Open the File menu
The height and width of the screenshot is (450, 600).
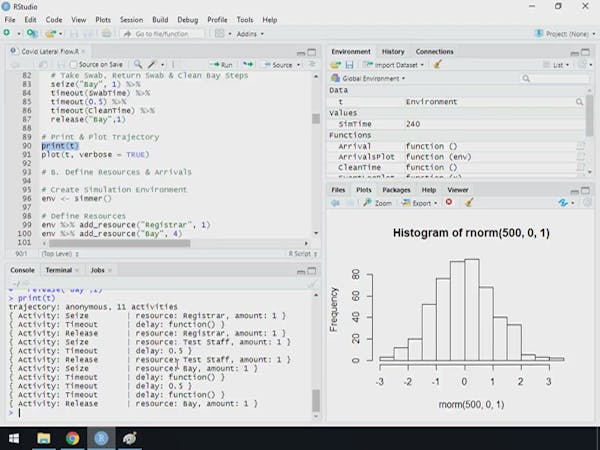pos(10,20)
